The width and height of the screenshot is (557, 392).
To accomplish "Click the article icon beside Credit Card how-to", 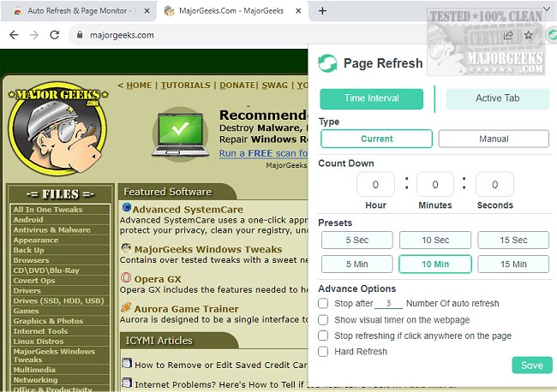I will click(x=127, y=363).
